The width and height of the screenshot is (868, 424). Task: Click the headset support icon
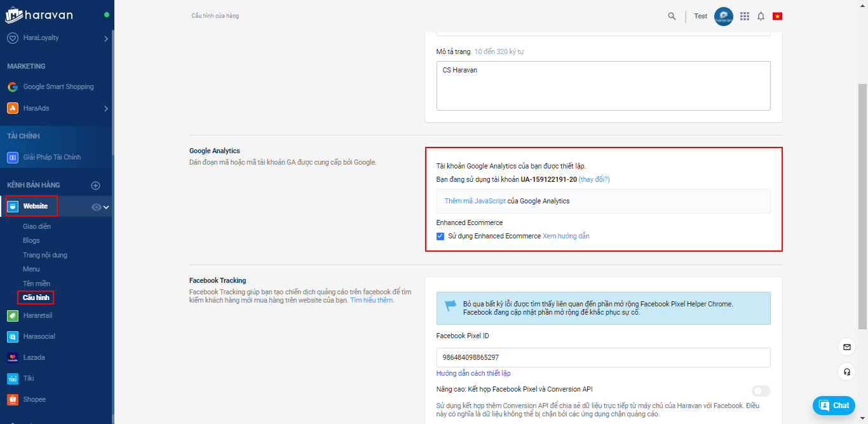(x=846, y=371)
